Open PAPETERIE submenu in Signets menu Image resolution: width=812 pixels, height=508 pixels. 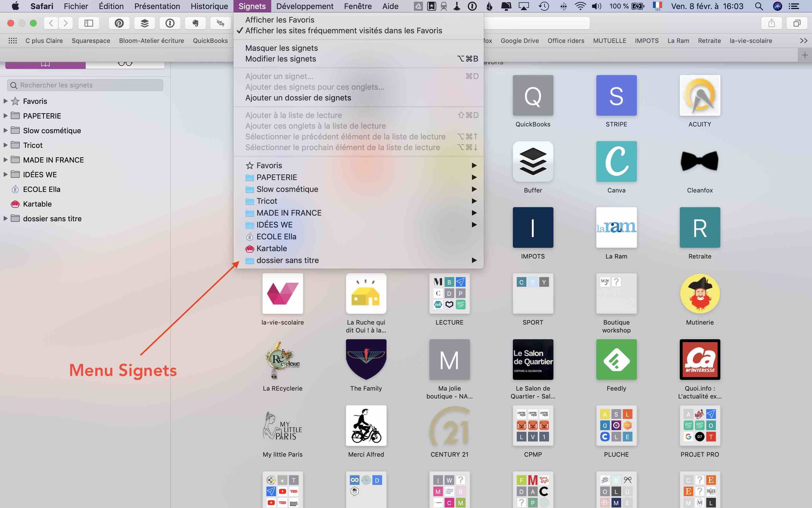click(359, 177)
